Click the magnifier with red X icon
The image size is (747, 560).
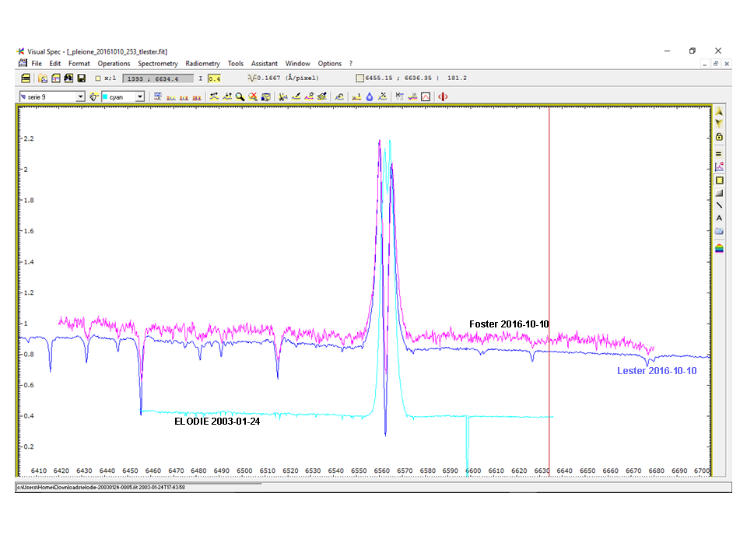pyautogui.click(x=253, y=96)
